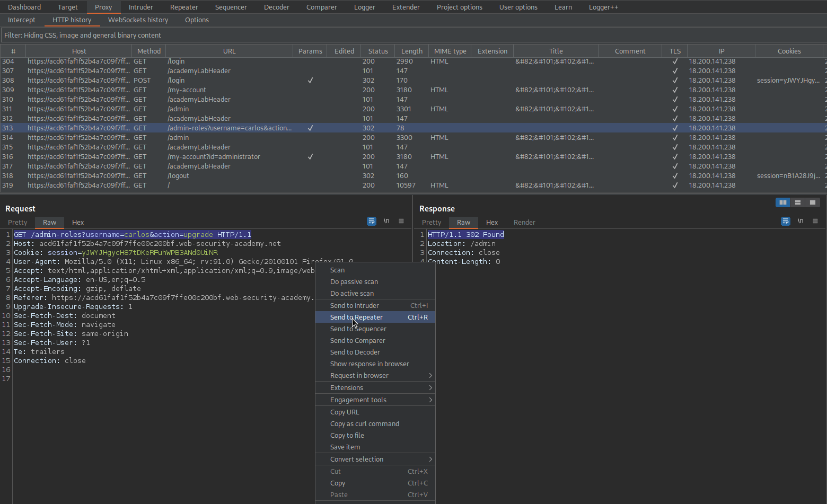Choose Send to Decoder

pyautogui.click(x=375, y=352)
